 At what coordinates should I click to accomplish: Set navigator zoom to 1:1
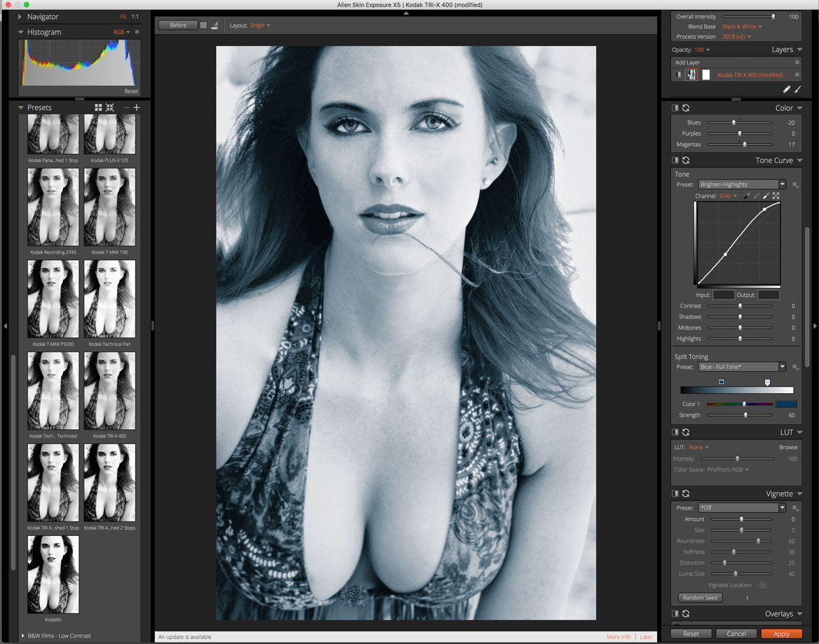click(135, 16)
